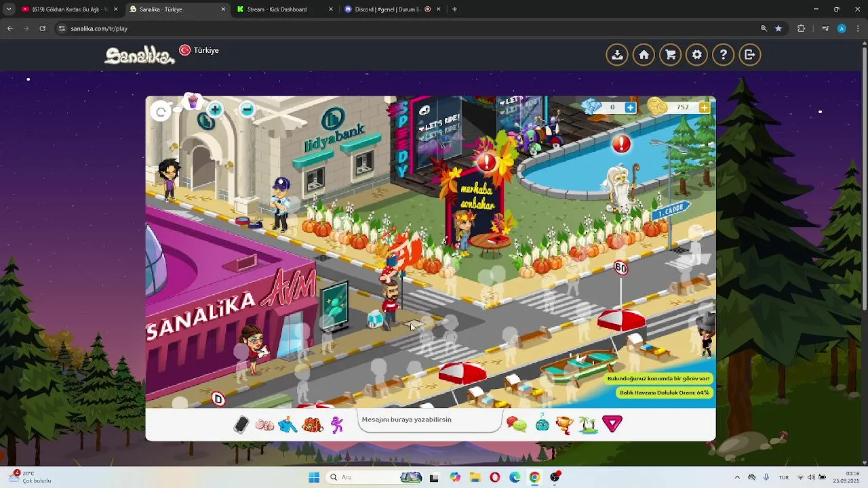Open the trophy achievements icon
The image size is (868, 488).
coord(564,425)
